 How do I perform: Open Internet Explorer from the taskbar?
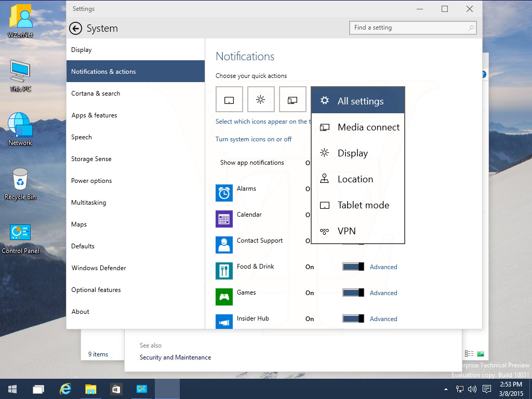point(65,389)
